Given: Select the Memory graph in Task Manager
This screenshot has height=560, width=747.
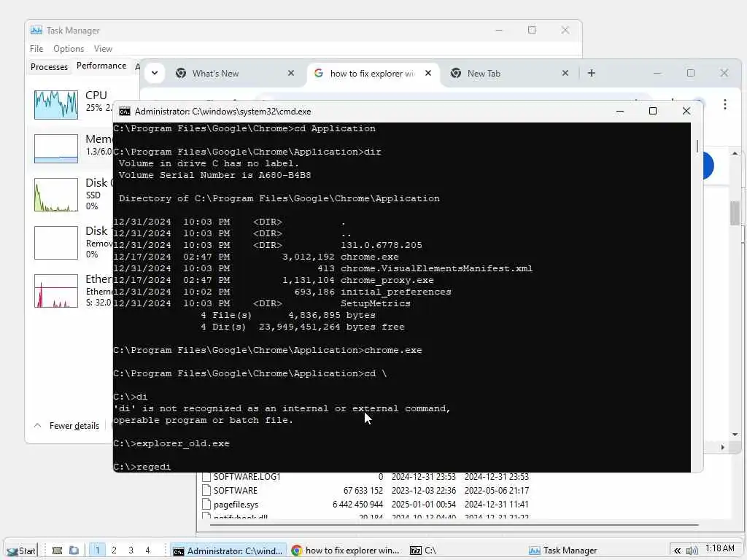Looking at the screenshot, I should click(x=56, y=149).
